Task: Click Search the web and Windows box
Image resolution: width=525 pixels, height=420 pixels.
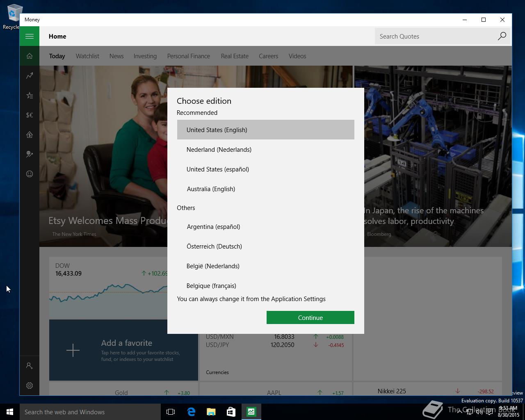Action: [90, 412]
